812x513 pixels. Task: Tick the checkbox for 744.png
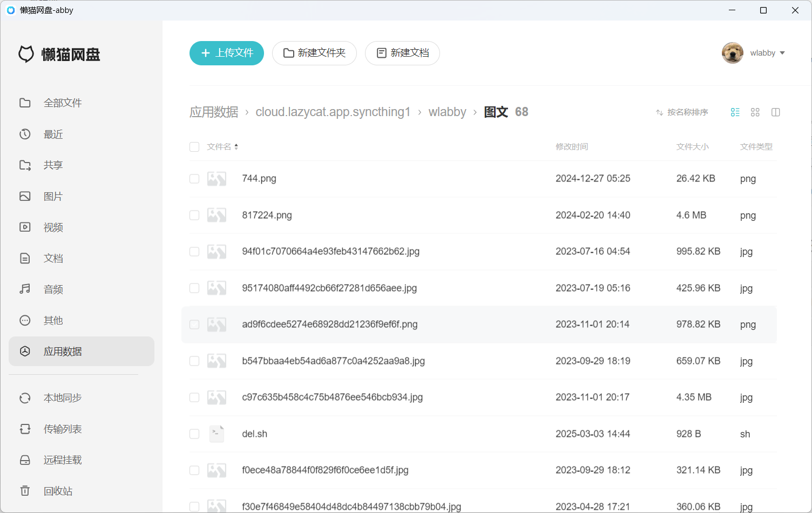click(x=194, y=179)
